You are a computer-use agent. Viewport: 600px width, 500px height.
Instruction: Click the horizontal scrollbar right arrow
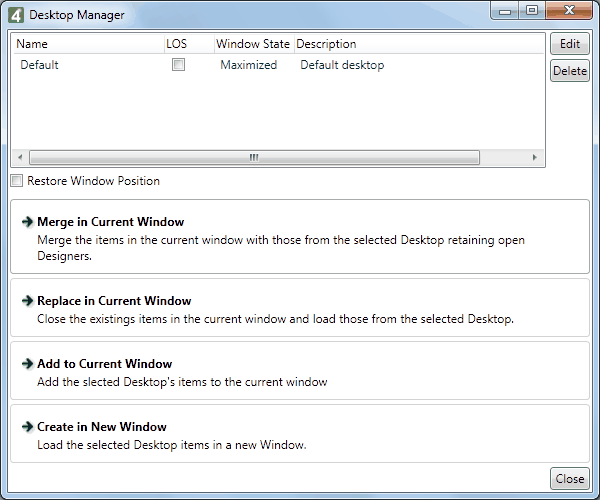(x=535, y=157)
